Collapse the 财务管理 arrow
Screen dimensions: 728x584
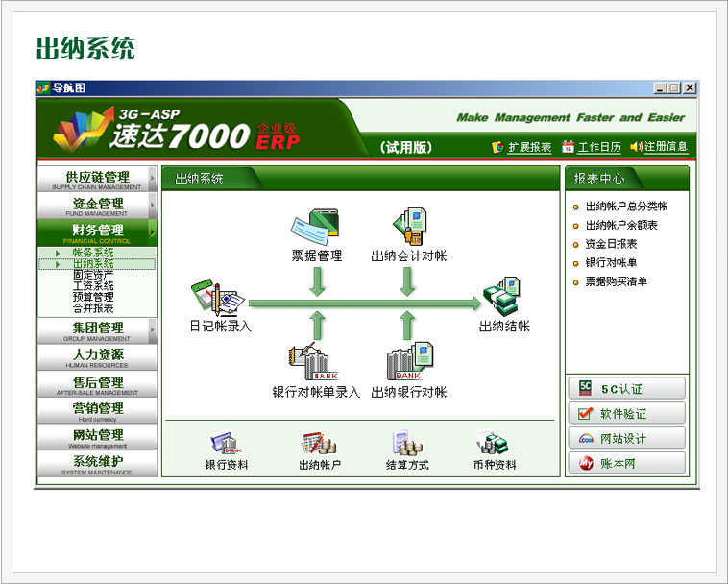tap(153, 231)
